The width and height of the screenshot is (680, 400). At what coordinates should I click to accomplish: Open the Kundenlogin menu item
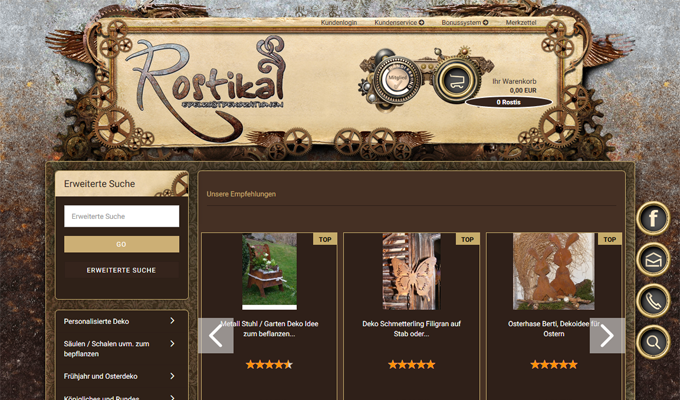[340, 22]
